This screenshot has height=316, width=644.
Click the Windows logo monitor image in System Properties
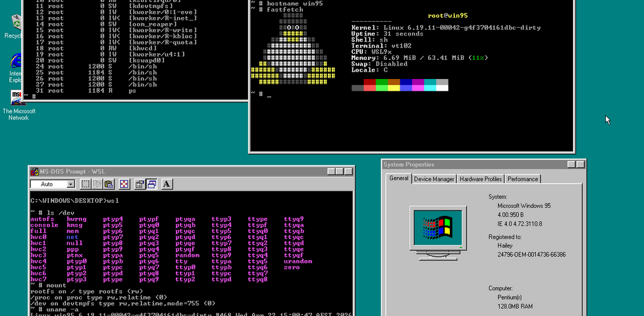(x=439, y=233)
